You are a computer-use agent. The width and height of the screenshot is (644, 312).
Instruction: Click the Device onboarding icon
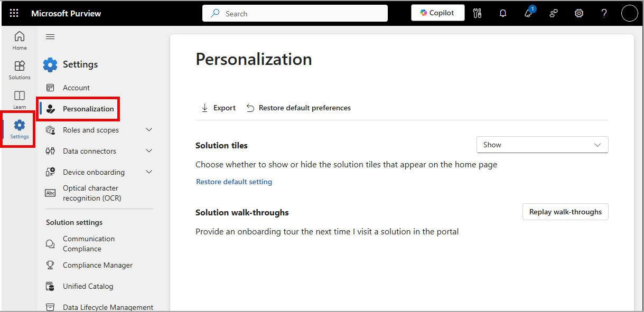(x=50, y=172)
